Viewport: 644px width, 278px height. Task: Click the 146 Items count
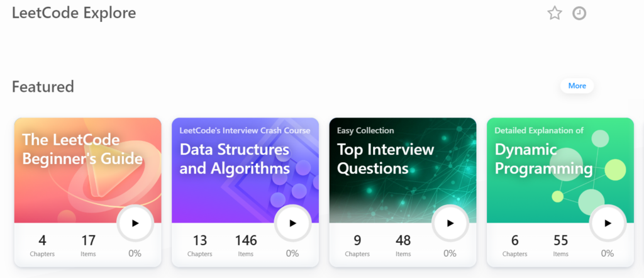pyautogui.click(x=246, y=245)
